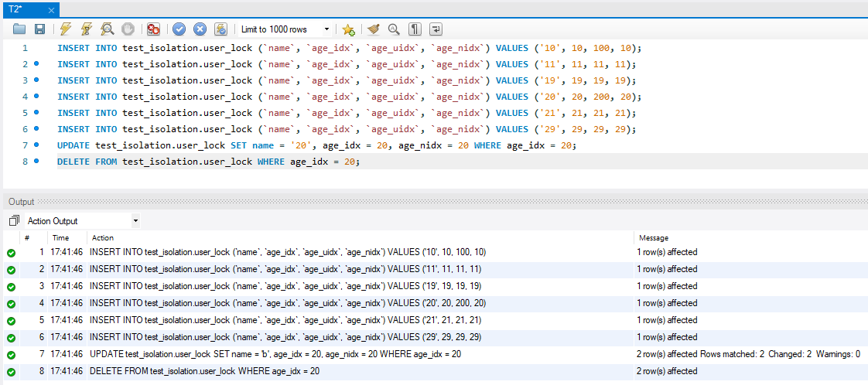Click the Action column header
The image size is (868, 385).
click(x=102, y=238)
